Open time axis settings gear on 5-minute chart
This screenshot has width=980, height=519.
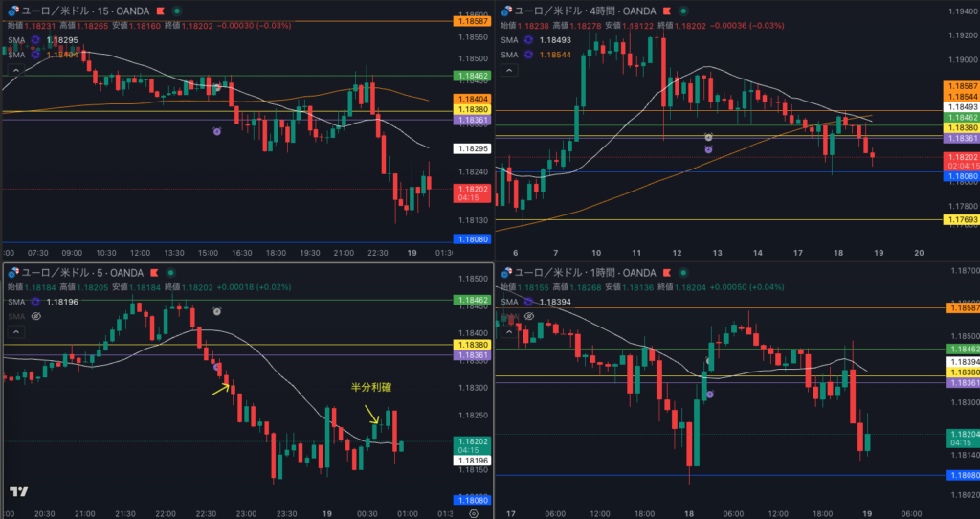coord(474,514)
